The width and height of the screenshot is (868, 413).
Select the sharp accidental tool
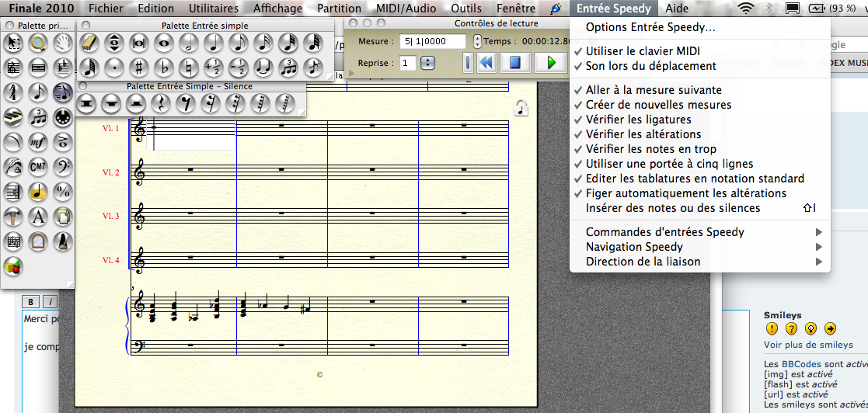[138, 66]
